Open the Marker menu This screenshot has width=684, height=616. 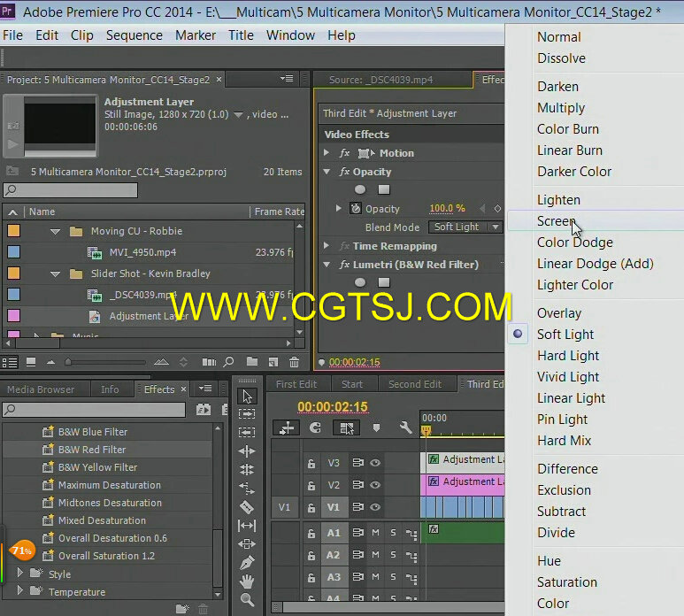196,35
